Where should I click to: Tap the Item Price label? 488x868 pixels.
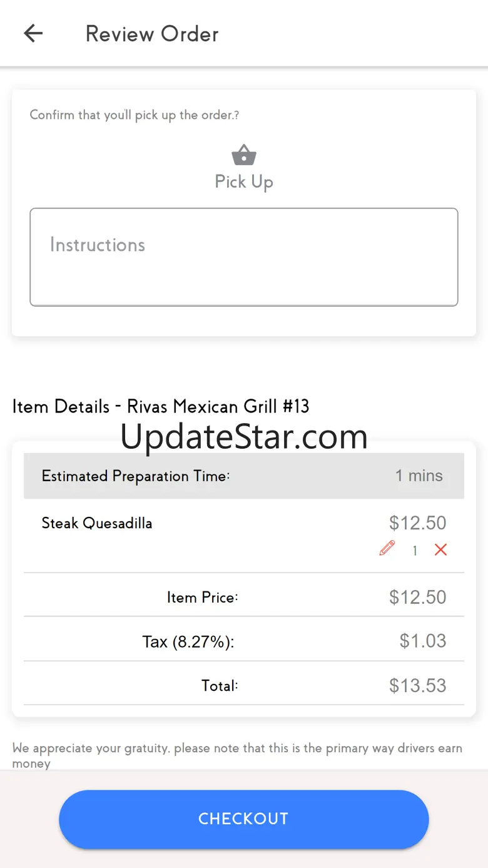coord(202,598)
